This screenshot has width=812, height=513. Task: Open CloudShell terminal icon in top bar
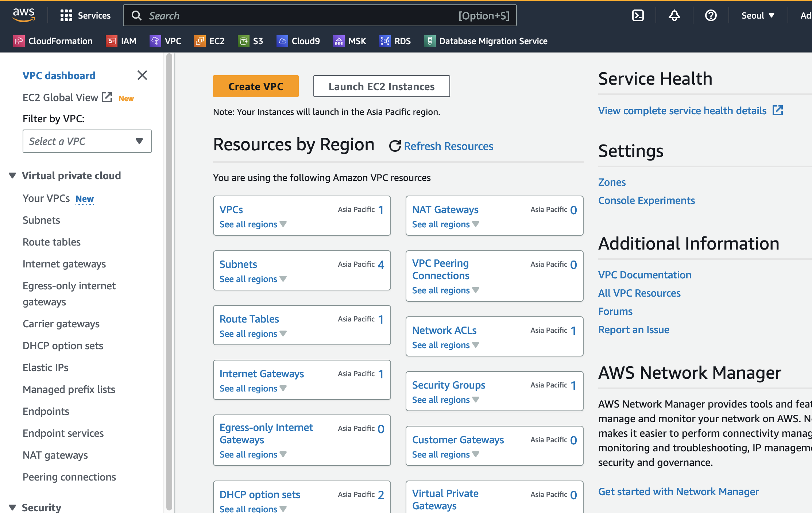pyautogui.click(x=638, y=15)
